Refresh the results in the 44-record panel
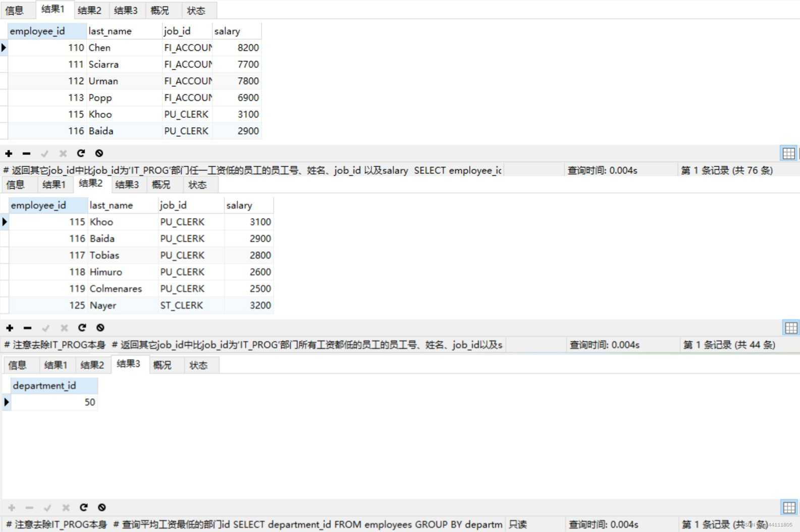This screenshot has height=532, width=800. (x=82, y=328)
